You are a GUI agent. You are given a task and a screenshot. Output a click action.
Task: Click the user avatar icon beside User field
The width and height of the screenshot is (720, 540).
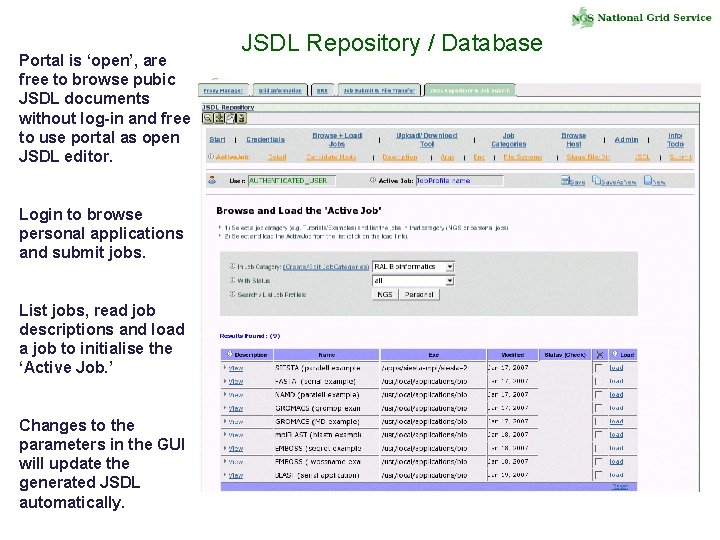pyautogui.click(x=212, y=180)
